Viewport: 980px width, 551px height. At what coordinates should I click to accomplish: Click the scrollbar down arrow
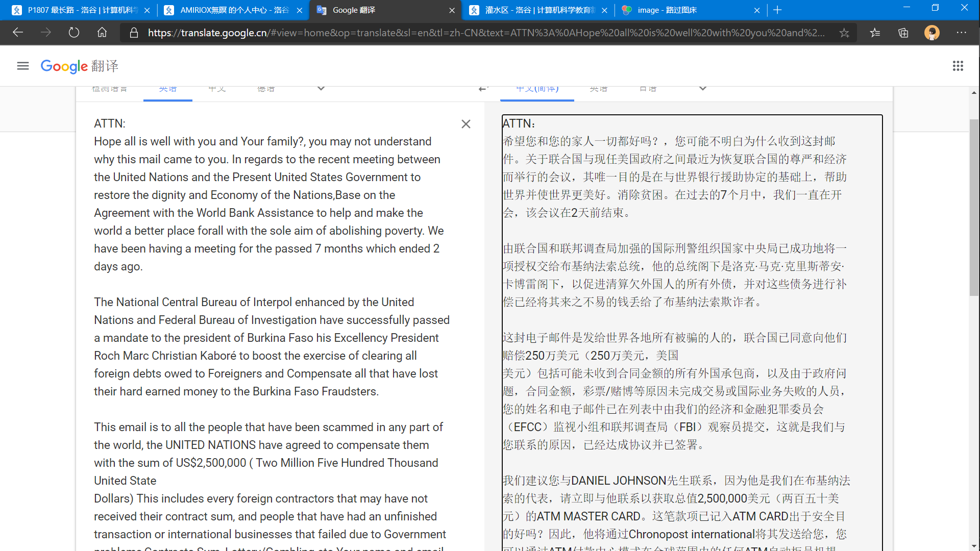tap(974, 546)
